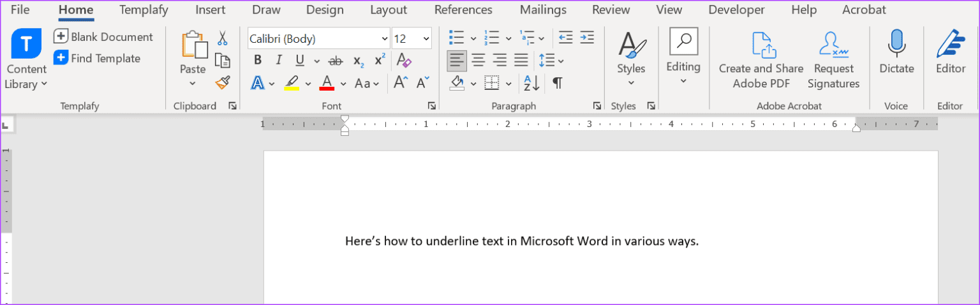Open the Editor pen icon

951,43
